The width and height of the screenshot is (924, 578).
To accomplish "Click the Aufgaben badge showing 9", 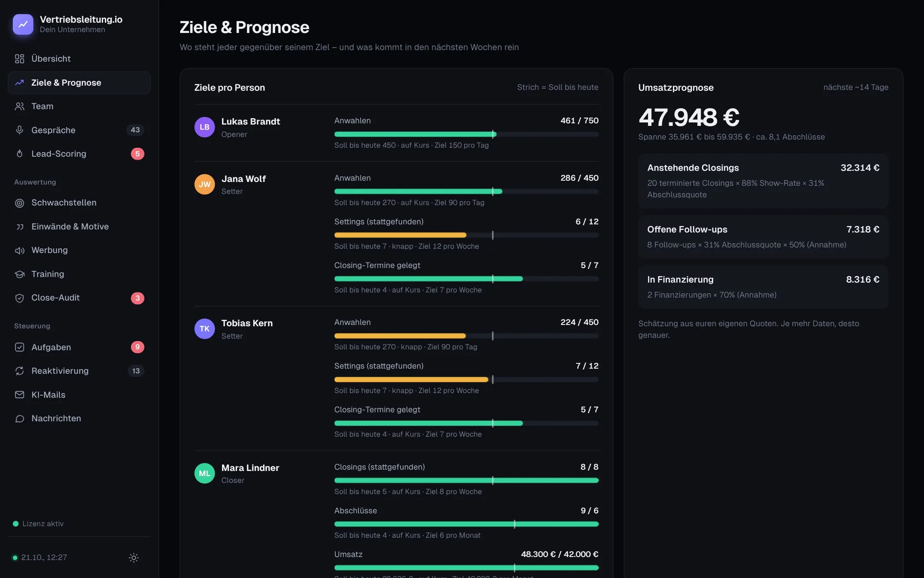I will pos(137,347).
